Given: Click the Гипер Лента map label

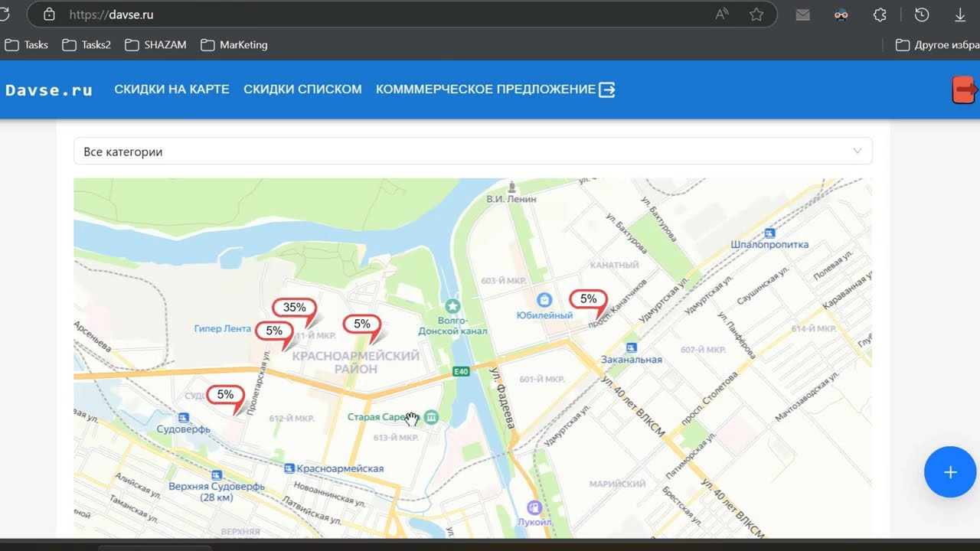Looking at the screenshot, I should (x=223, y=328).
